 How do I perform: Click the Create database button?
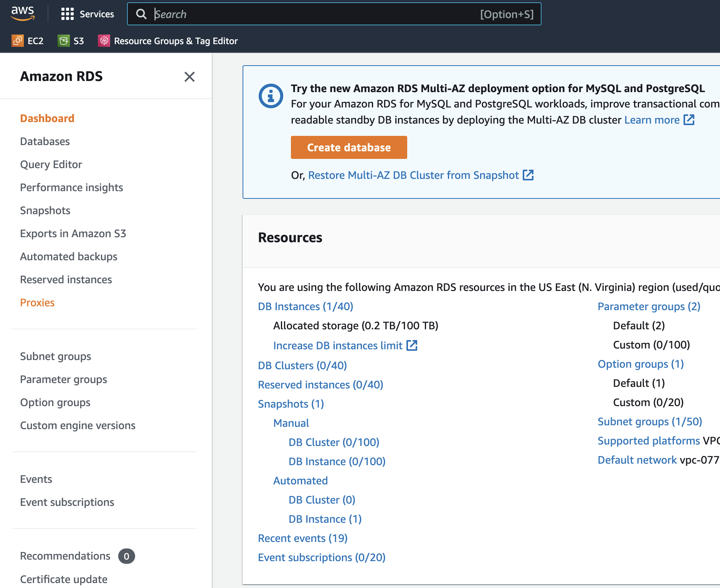click(349, 147)
